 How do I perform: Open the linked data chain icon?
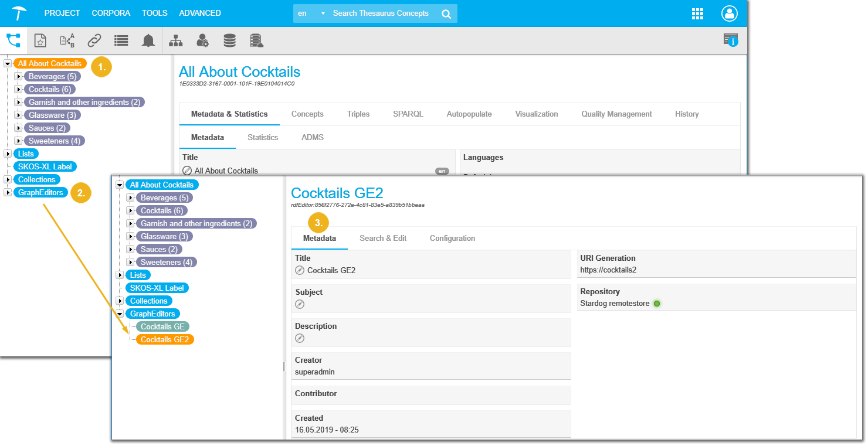(94, 40)
